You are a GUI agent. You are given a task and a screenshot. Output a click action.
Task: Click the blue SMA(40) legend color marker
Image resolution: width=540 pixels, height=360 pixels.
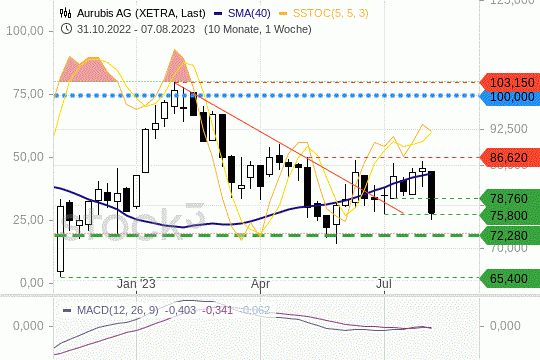218,14
